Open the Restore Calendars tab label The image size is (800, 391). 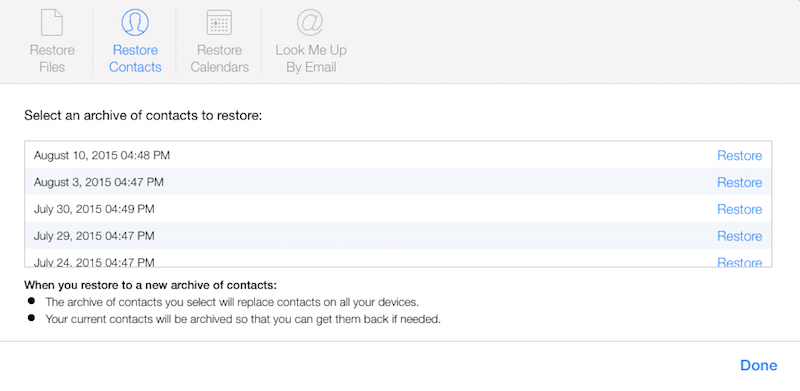coord(219,59)
